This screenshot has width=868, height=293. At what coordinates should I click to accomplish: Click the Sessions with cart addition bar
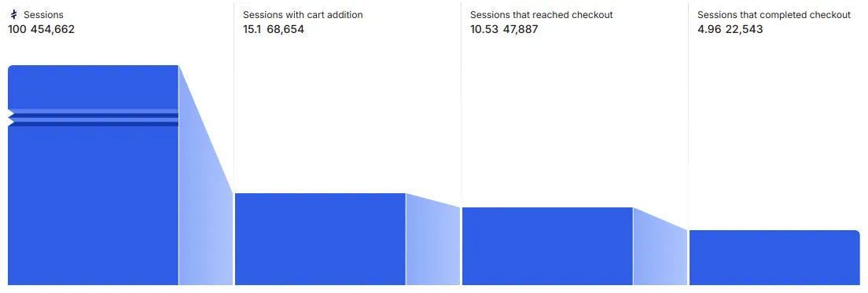(320, 239)
